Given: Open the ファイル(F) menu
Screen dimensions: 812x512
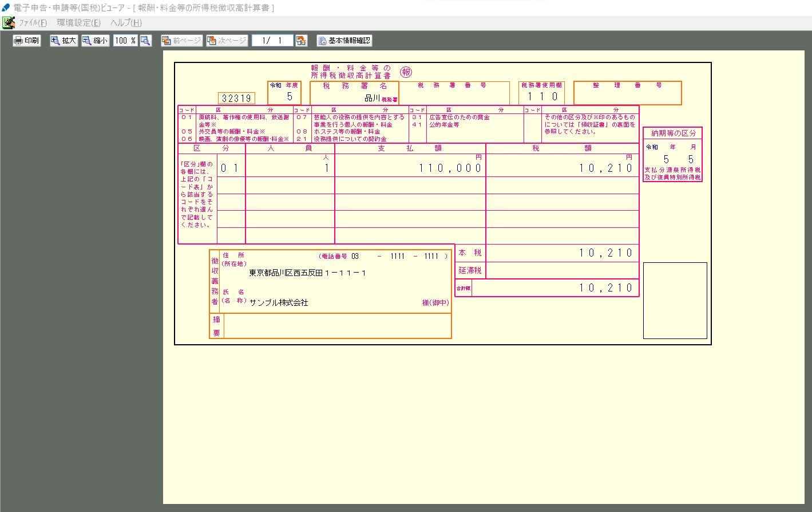Looking at the screenshot, I should pos(33,23).
